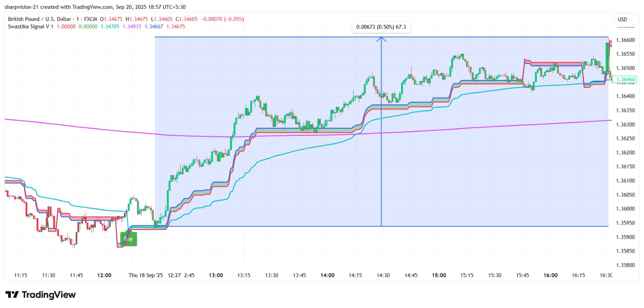Click the 15:00 label on the time axis

click(x=439, y=275)
